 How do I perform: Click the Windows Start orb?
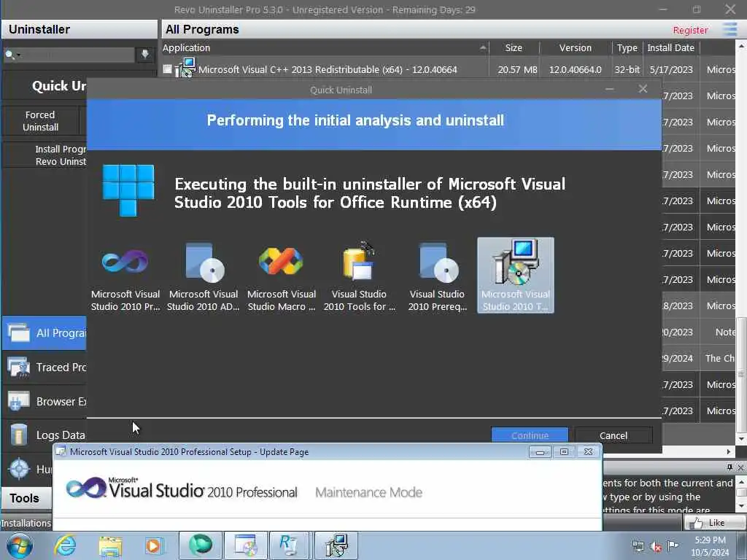coord(20,545)
